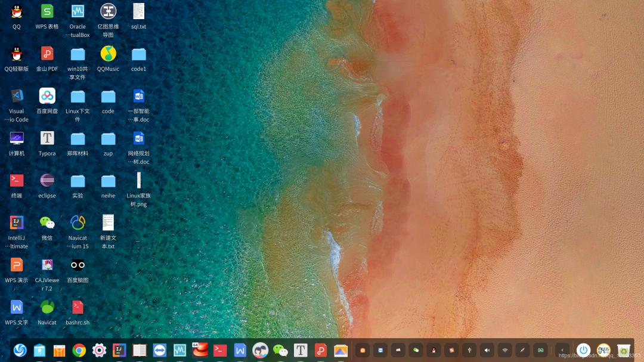
Task: Click the IntelliJ Ultimate desktop icon
Action: (17, 223)
